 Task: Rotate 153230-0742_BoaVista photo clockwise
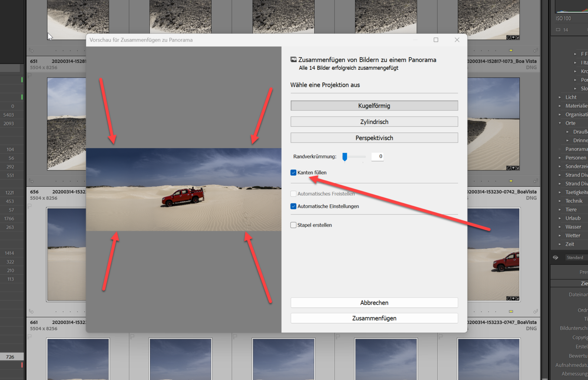(x=535, y=311)
